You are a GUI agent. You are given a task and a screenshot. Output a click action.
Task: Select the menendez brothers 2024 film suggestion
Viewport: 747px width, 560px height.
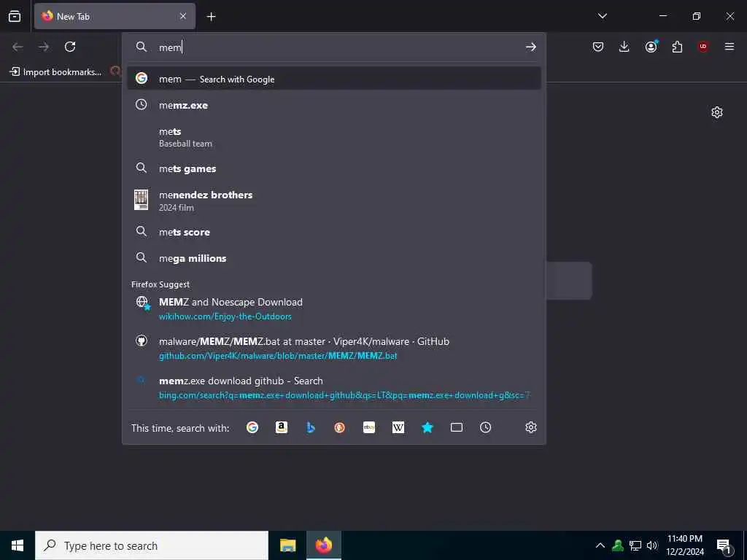[x=334, y=201]
